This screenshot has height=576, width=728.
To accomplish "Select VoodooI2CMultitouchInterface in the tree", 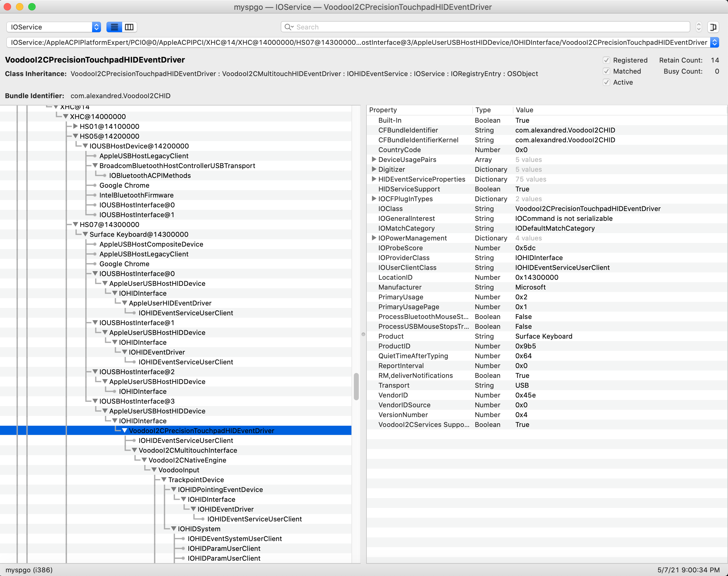I will tap(188, 451).
